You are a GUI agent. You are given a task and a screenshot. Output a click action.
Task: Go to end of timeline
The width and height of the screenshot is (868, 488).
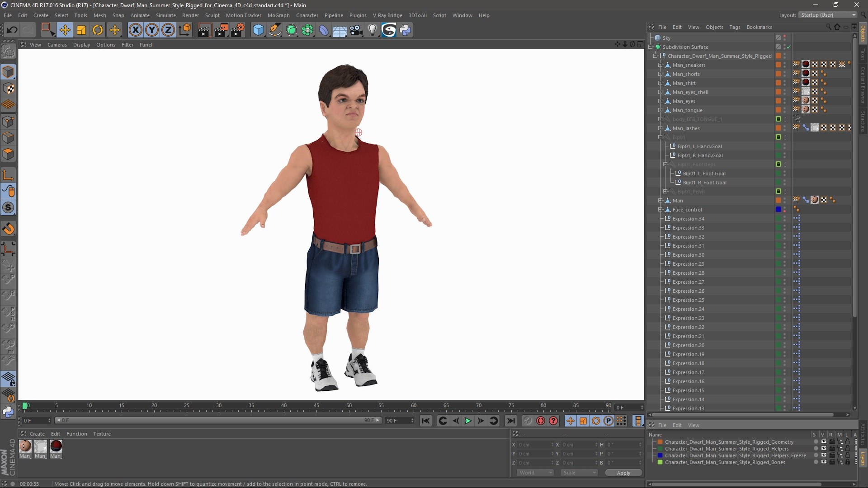tap(511, 421)
